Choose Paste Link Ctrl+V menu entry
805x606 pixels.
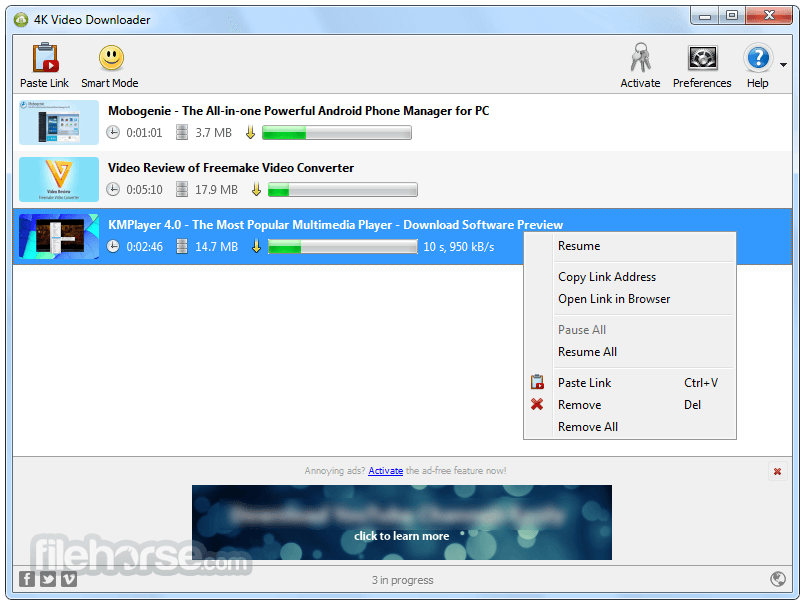[x=630, y=383]
